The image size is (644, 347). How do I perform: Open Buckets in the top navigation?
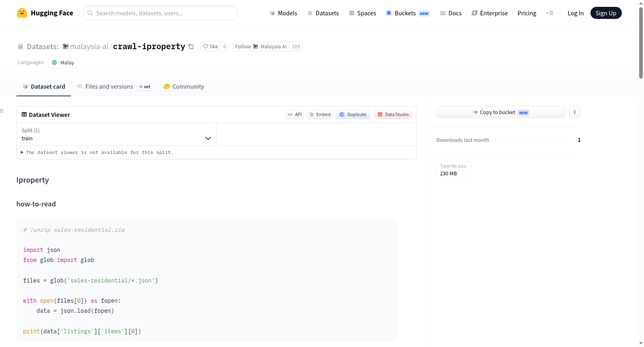pyautogui.click(x=408, y=13)
